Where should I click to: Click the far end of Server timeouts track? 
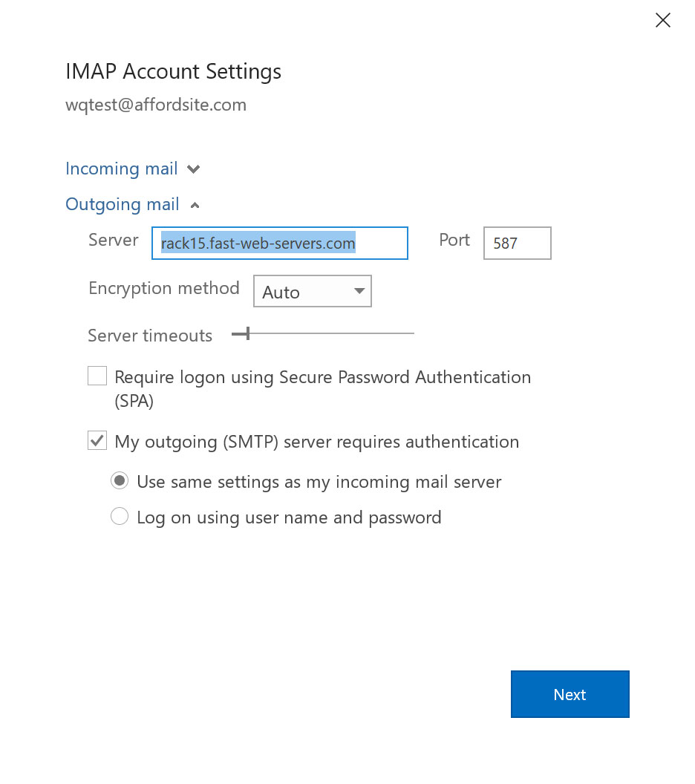pyautogui.click(x=411, y=333)
